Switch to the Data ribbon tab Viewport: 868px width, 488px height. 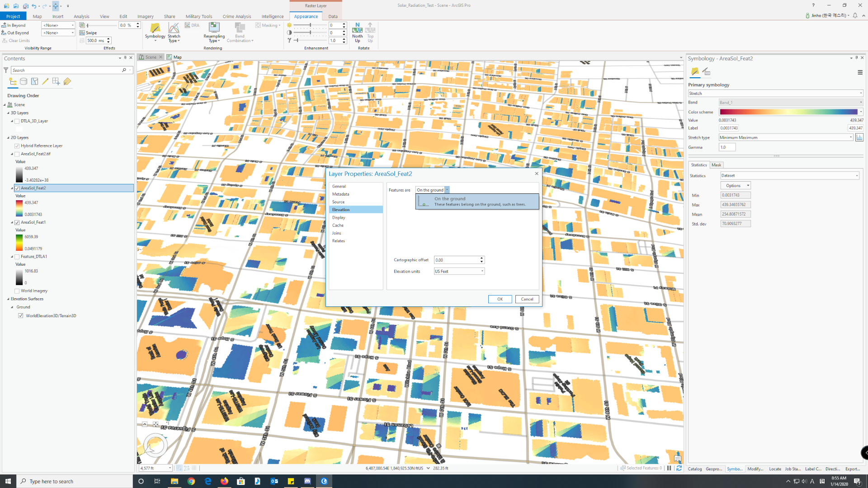tap(333, 16)
